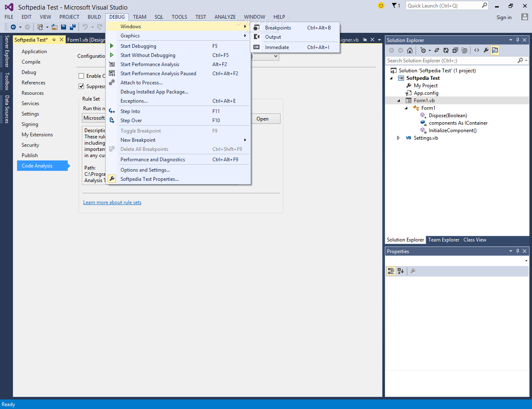Select App.config in Solution Explorer
This screenshot has height=409, width=532.
426,93
